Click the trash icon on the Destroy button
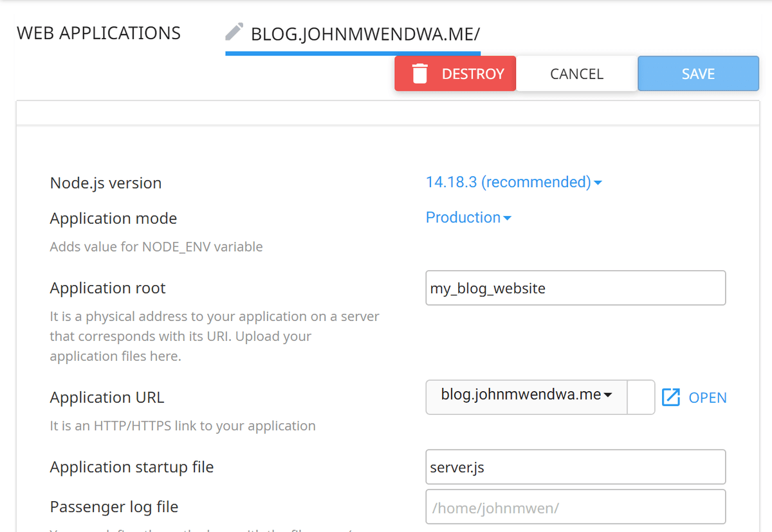Viewport: 772px width, 532px height. pos(420,73)
